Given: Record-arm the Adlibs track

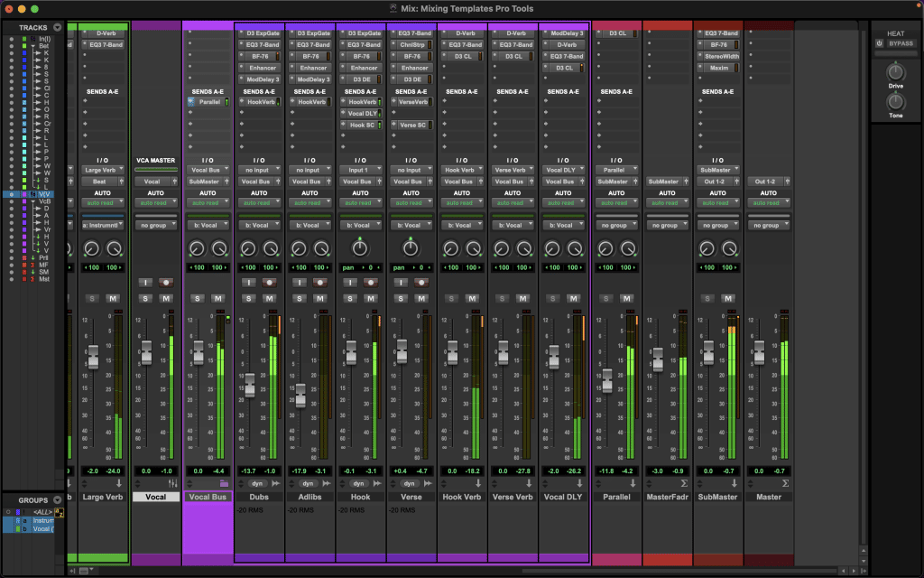Looking at the screenshot, I should (319, 282).
